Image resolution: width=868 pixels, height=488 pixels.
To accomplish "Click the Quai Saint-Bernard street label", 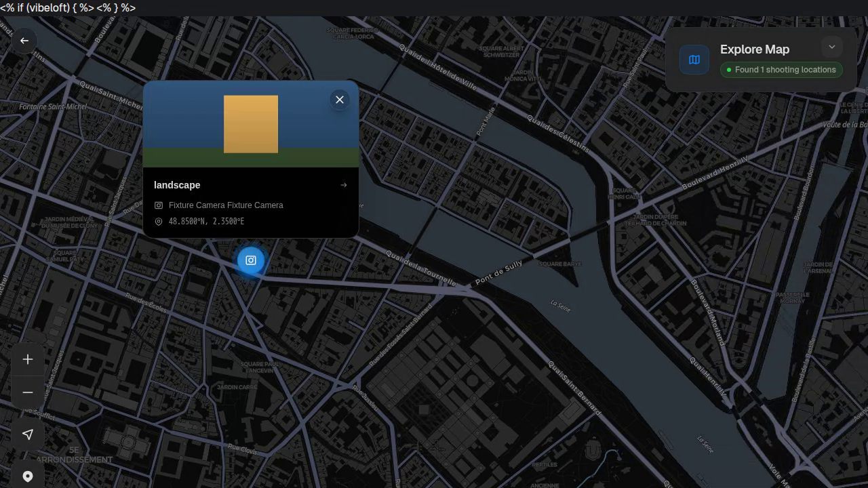I will coord(575,388).
